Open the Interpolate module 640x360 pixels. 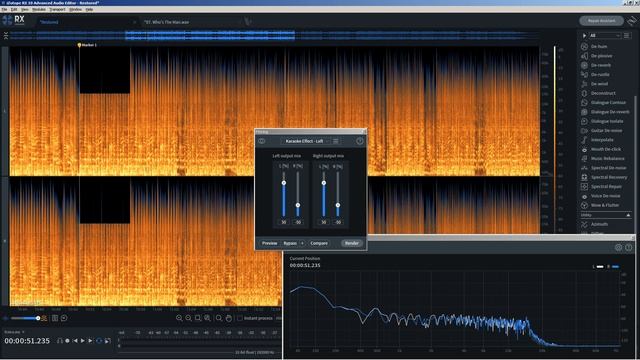pyautogui.click(x=602, y=140)
